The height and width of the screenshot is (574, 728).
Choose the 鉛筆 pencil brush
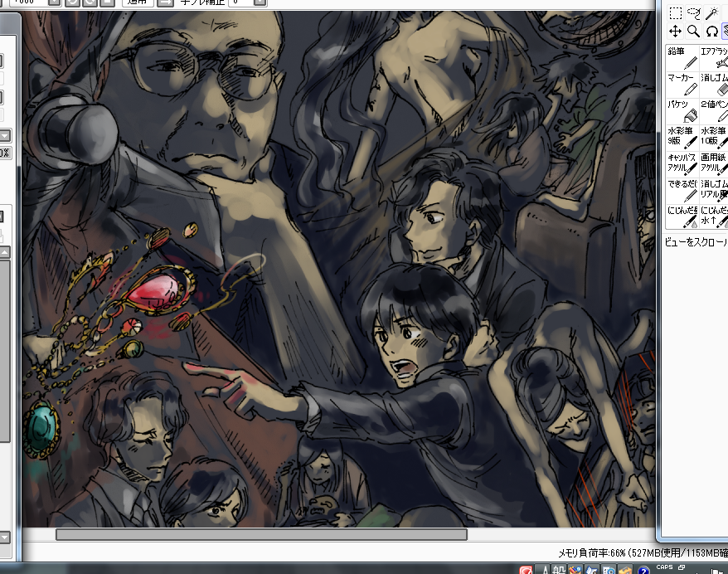coord(682,58)
